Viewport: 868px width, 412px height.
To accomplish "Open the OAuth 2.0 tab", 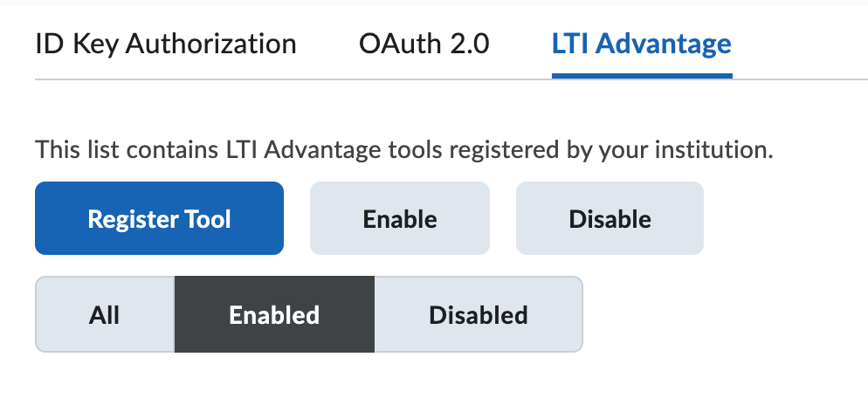I will tap(424, 44).
